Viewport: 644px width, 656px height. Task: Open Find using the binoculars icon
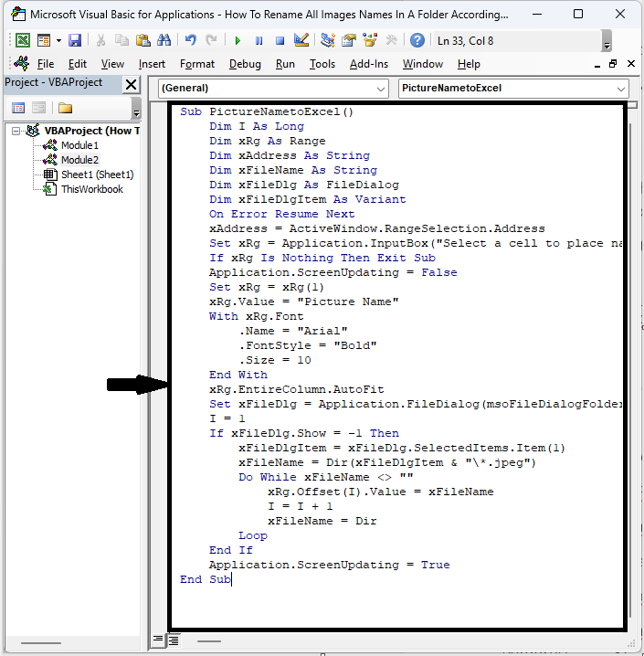pyautogui.click(x=164, y=40)
